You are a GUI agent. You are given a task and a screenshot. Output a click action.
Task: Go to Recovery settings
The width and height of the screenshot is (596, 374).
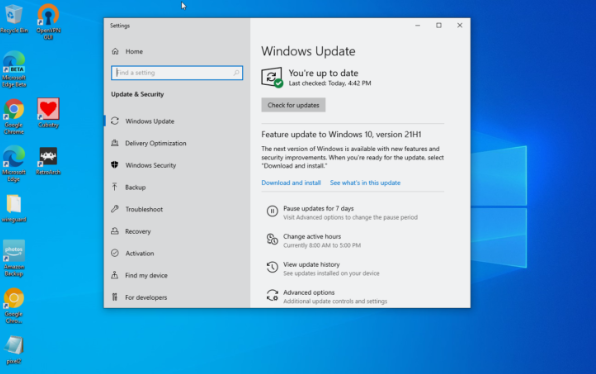click(138, 231)
